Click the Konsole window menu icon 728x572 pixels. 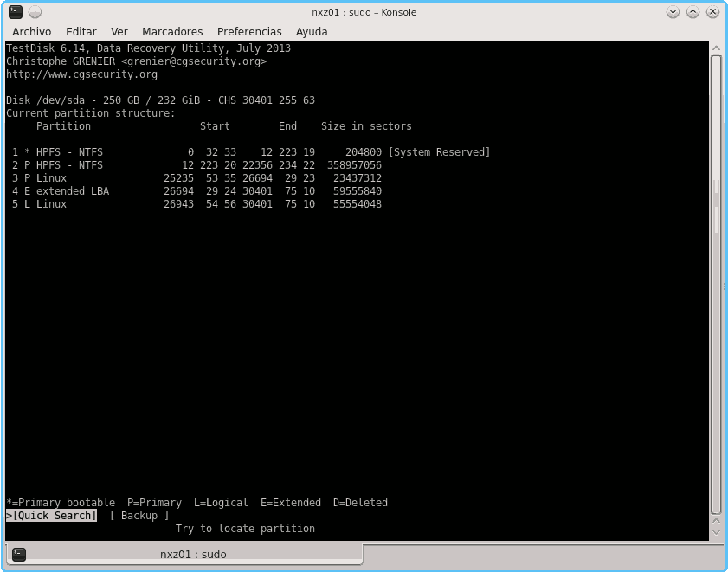click(x=15, y=12)
